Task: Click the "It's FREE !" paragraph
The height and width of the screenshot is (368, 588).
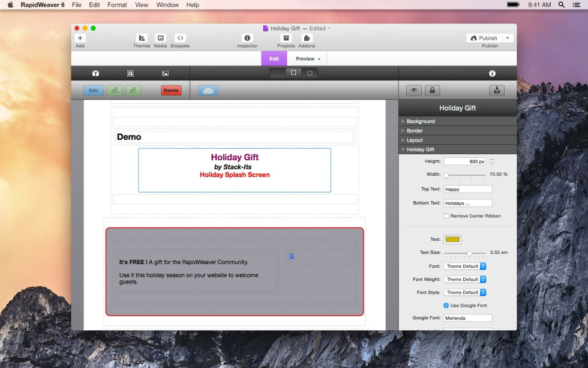Action: [x=184, y=262]
